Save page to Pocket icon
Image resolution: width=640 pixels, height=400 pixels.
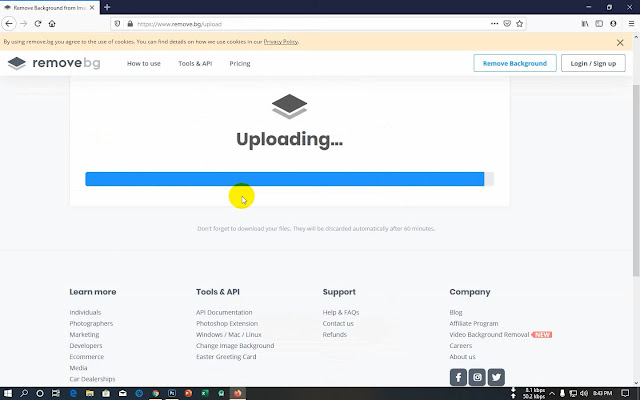point(507,24)
